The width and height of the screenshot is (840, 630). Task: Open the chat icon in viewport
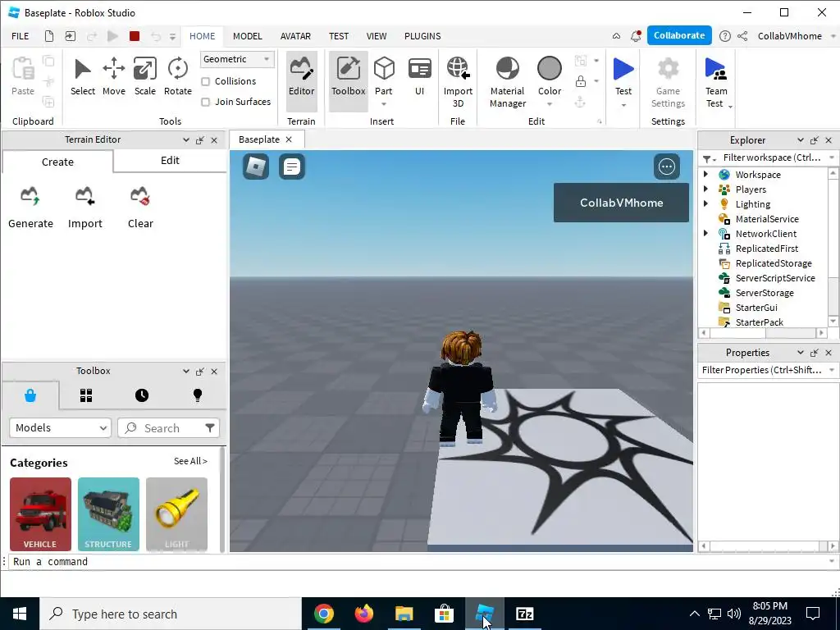coord(291,167)
